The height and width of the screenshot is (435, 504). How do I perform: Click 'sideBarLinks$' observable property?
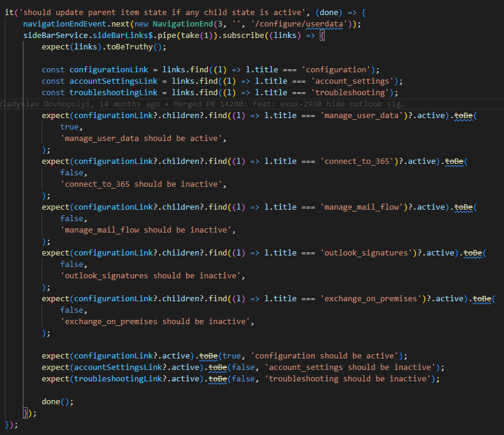(x=123, y=36)
